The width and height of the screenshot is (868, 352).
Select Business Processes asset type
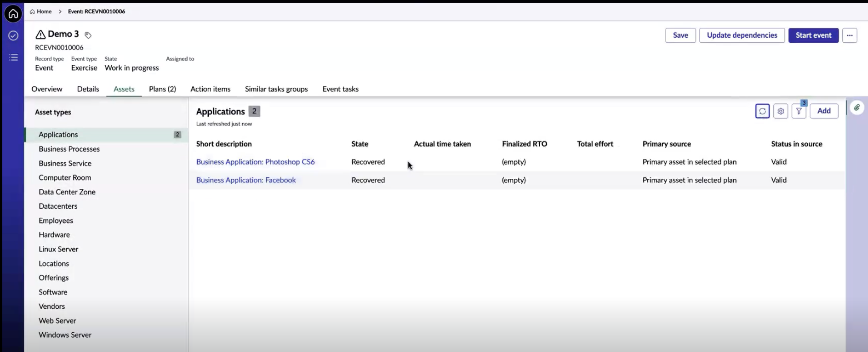click(107, 149)
